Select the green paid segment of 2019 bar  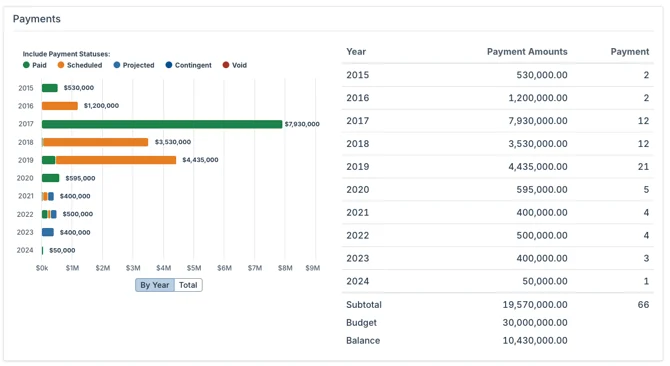pyautogui.click(x=48, y=160)
